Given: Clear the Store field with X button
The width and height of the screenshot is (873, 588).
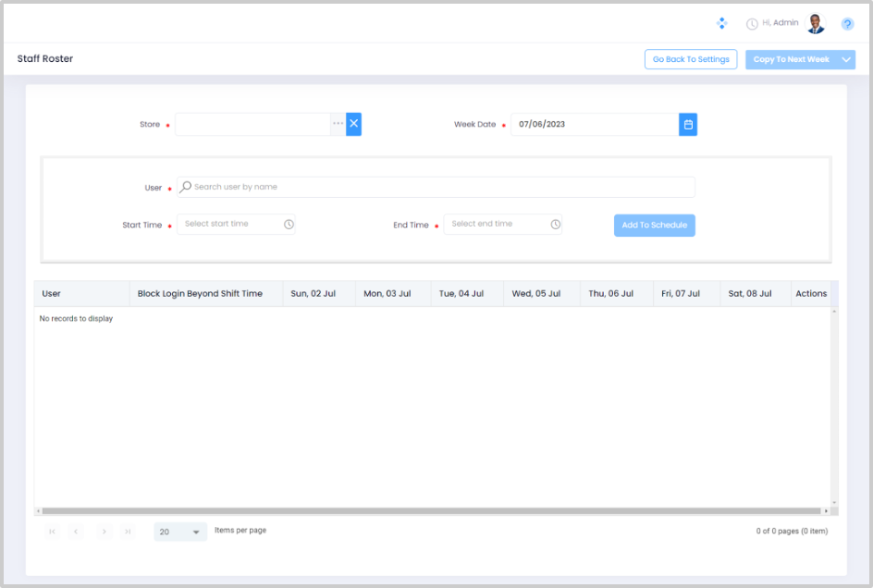Looking at the screenshot, I should point(353,124).
